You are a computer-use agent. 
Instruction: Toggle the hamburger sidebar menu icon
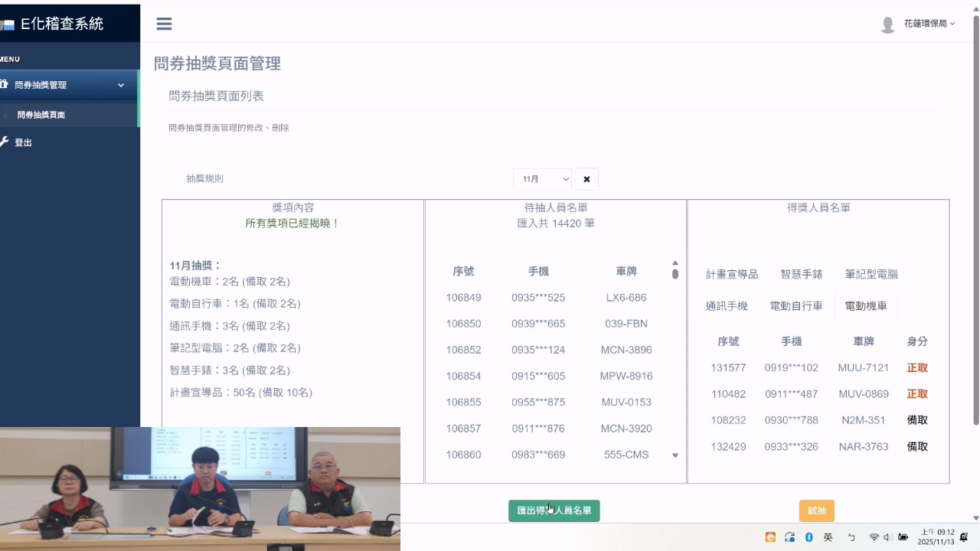click(x=164, y=24)
